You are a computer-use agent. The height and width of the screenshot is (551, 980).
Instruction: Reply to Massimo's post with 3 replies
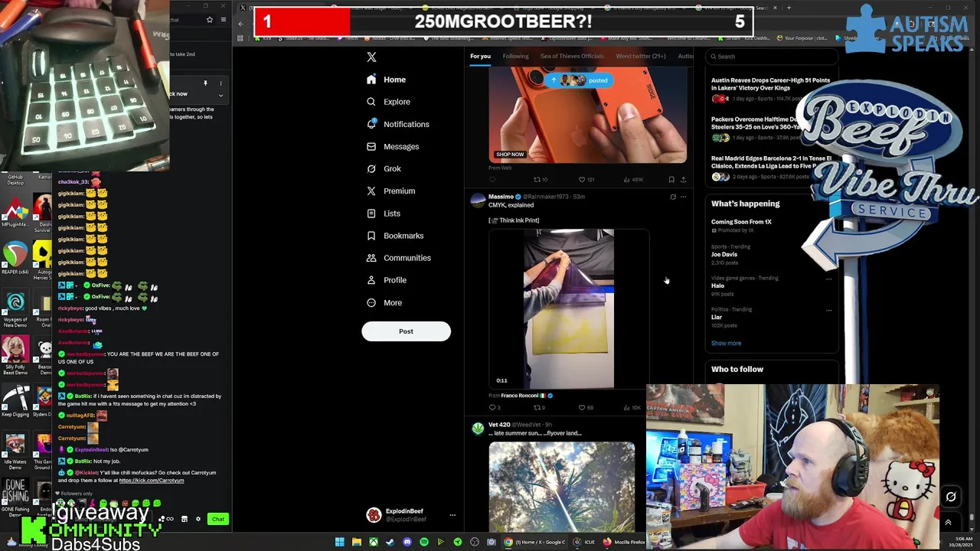[495, 408]
